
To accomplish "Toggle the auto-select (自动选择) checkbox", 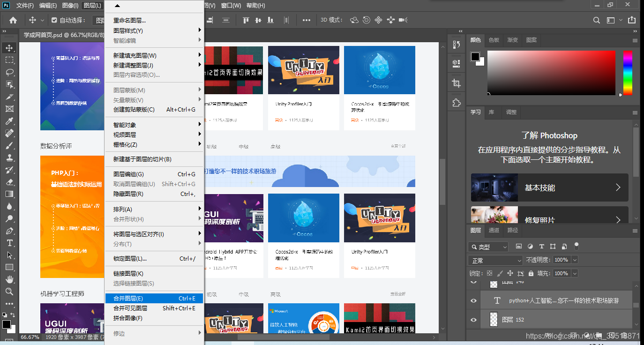I will (54, 20).
